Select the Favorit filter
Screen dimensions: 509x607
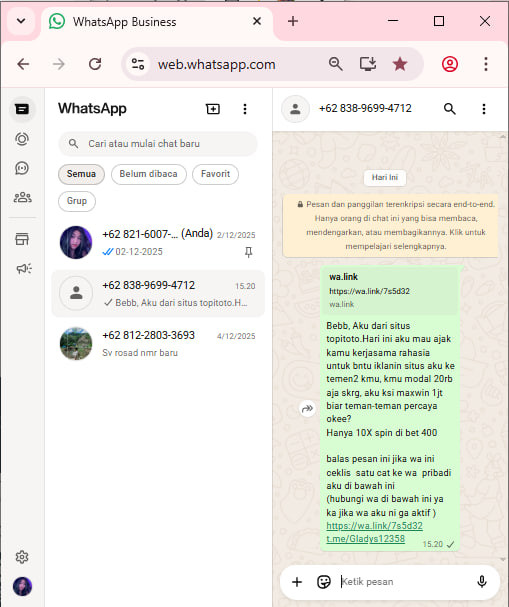(215, 174)
